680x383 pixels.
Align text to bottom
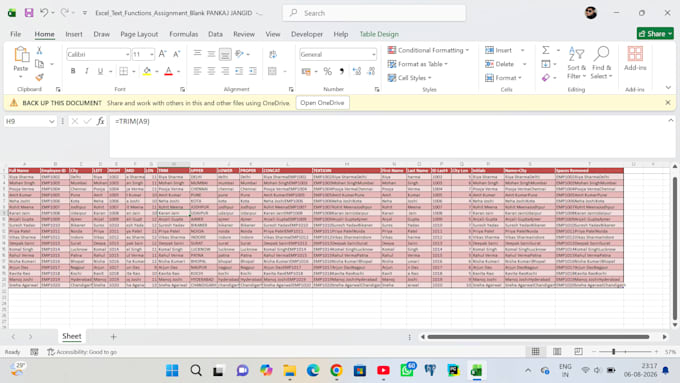225,54
